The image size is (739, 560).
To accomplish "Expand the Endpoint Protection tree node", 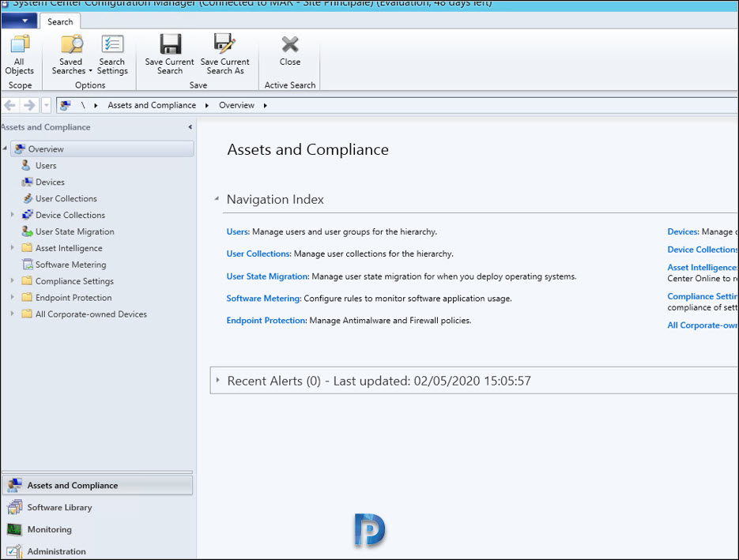I will click(x=13, y=297).
